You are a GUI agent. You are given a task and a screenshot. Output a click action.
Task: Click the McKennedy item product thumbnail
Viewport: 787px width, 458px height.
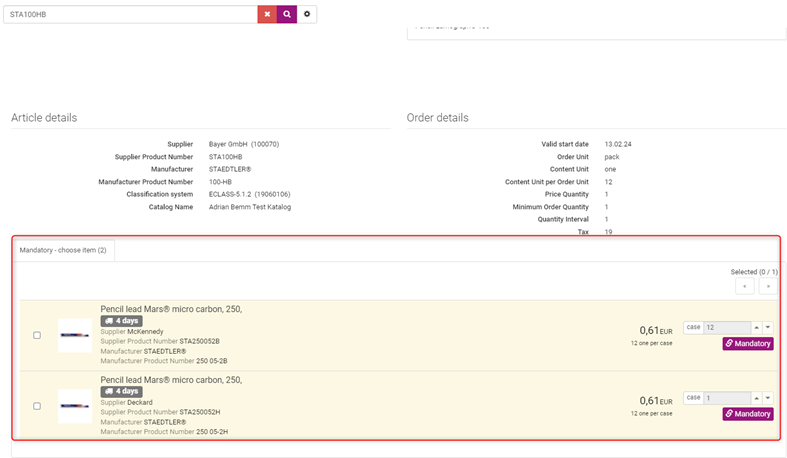75,335
